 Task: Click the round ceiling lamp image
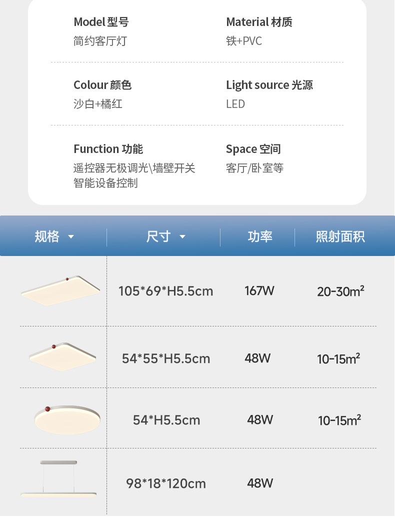tap(67, 419)
